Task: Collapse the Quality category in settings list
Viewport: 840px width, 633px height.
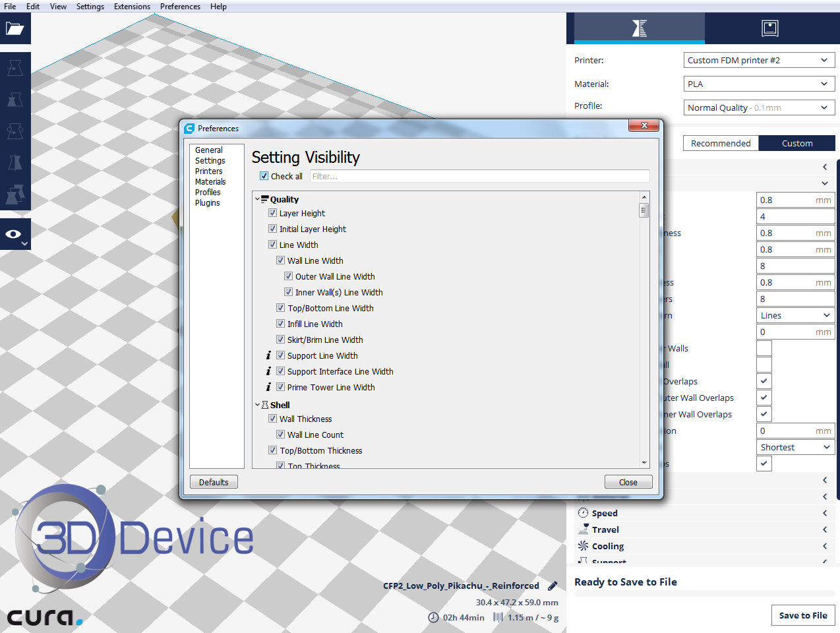Action: (258, 199)
